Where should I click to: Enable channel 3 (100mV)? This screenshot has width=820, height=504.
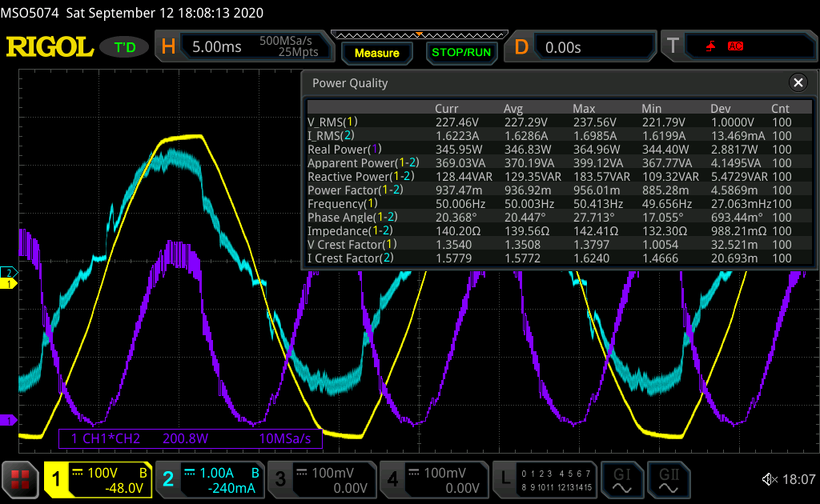tap(320, 480)
